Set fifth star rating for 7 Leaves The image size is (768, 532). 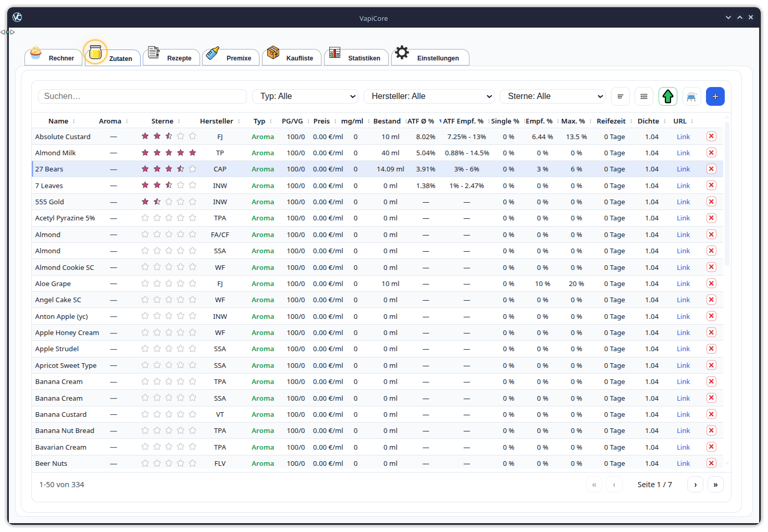[x=192, y=185]
